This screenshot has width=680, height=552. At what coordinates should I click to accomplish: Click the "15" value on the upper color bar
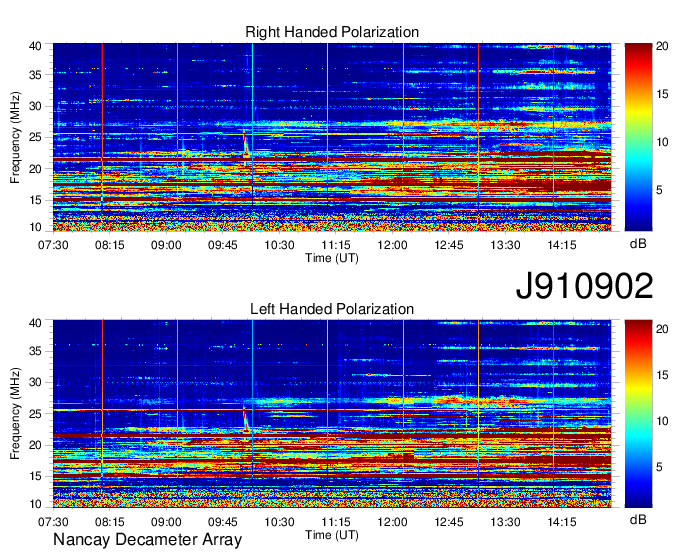click(662, 94)
